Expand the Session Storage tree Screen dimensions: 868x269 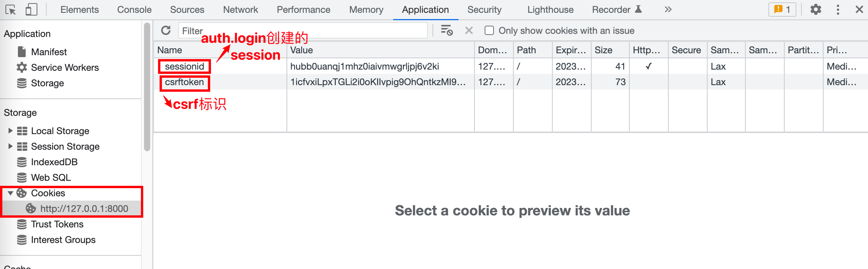11,147
